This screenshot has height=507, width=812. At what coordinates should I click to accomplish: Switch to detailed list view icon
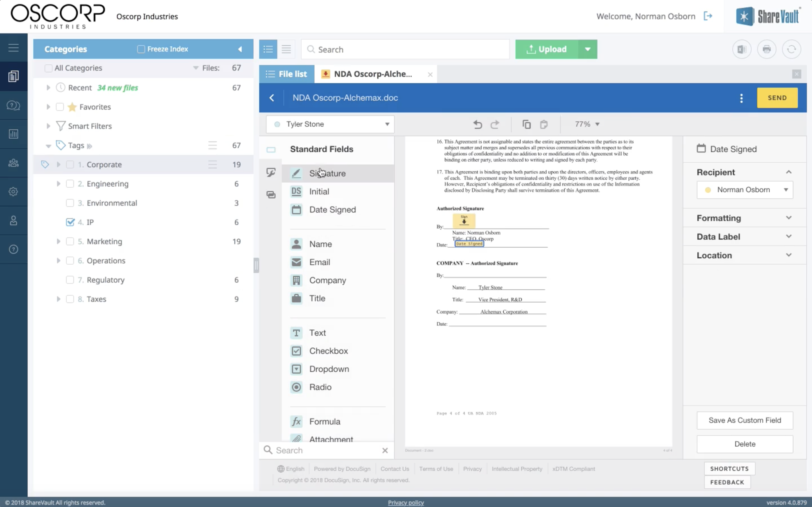click(268, 49)
